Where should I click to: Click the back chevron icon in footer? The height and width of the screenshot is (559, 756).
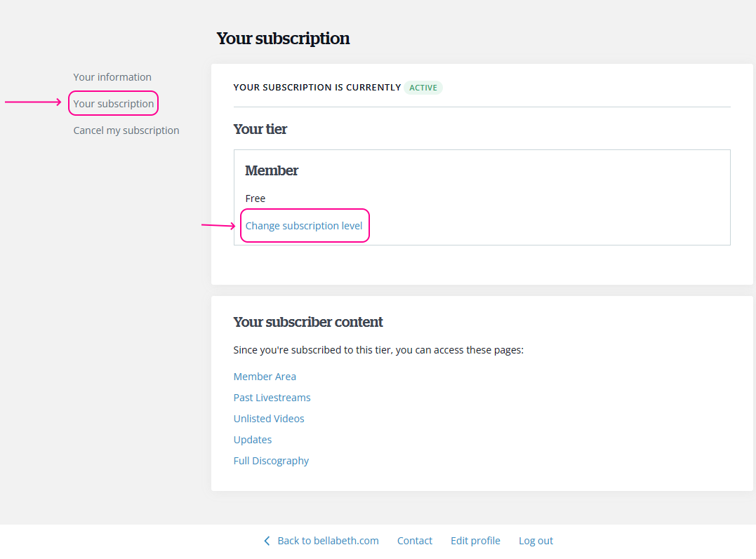point(267,541)
